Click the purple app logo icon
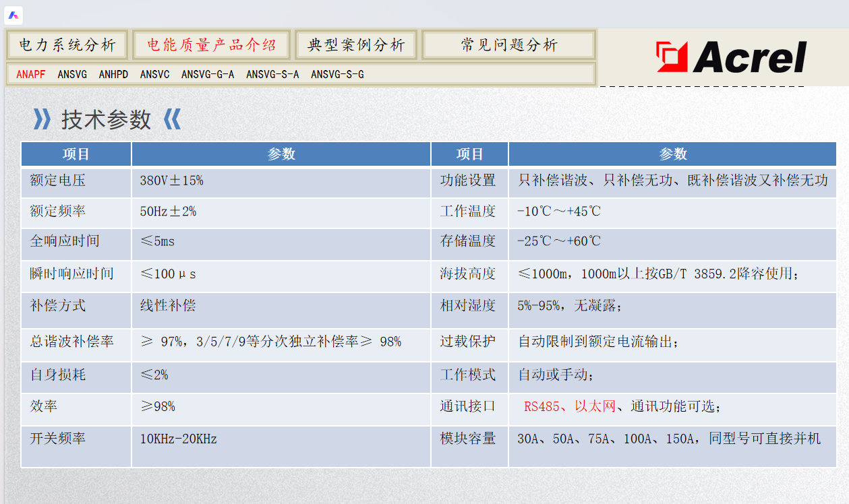849x504 pixels. (13, 15)
